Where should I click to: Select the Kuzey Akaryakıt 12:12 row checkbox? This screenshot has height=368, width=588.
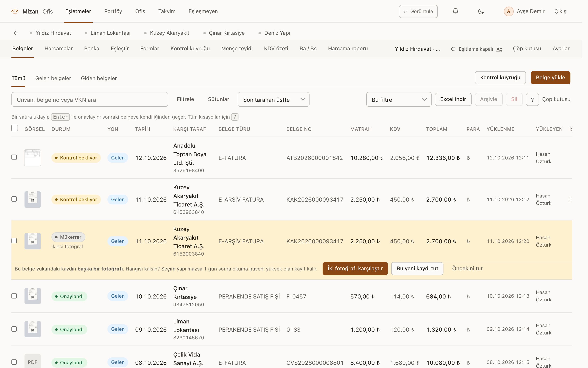point(14,199)
